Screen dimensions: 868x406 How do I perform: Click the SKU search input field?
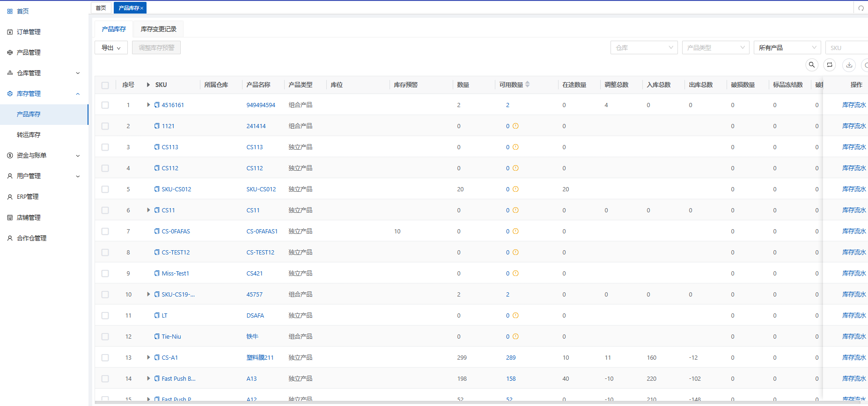click(x=846, y=48)
